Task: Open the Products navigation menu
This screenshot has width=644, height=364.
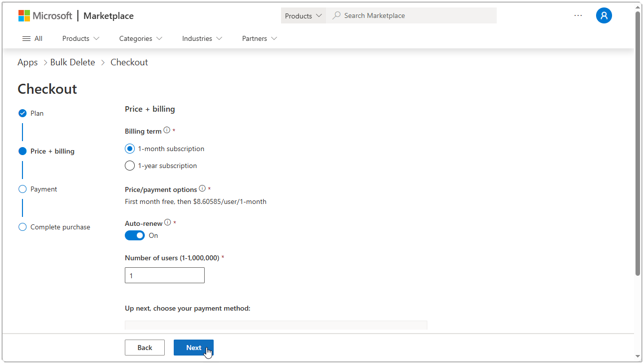Action: pos(80,38)
